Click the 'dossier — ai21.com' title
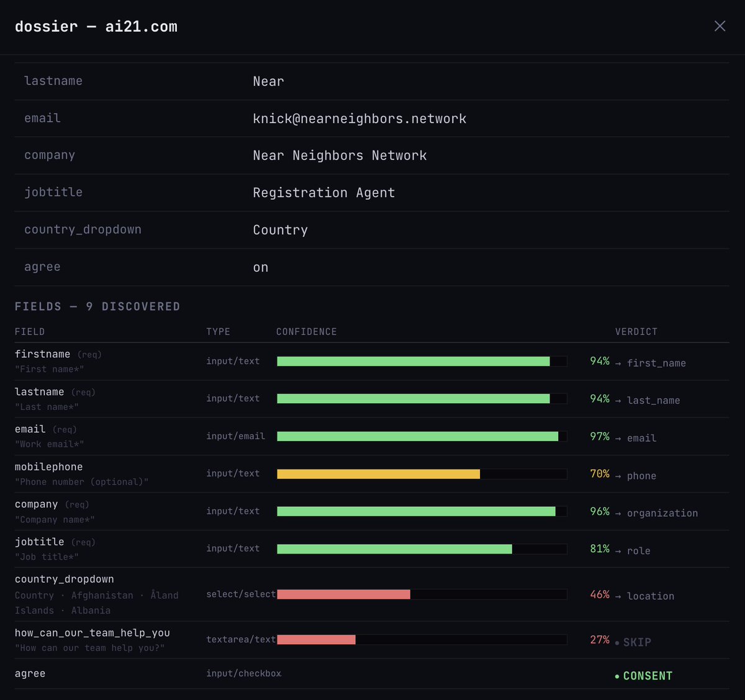The image size is (745, 700). pos(96,27)
